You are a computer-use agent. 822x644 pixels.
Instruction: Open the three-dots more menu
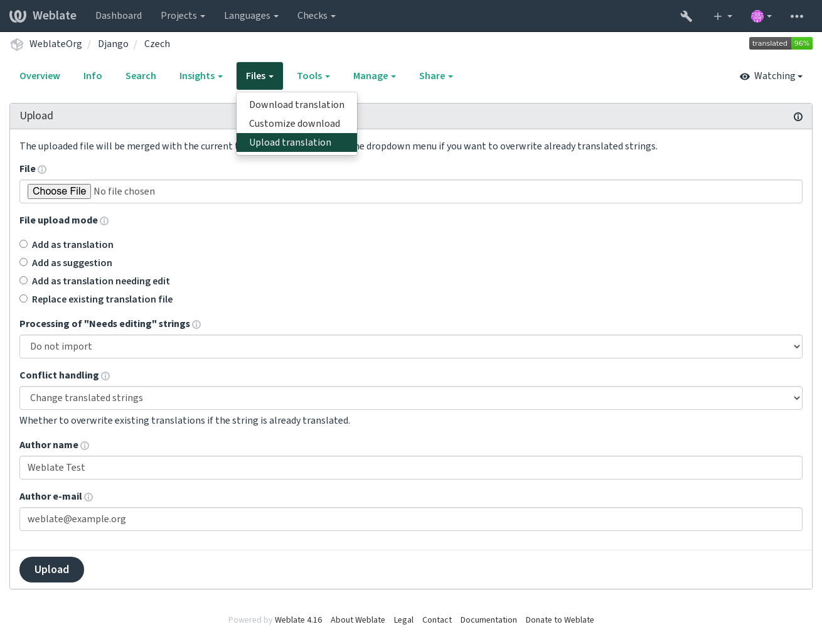tap(797, 16)
